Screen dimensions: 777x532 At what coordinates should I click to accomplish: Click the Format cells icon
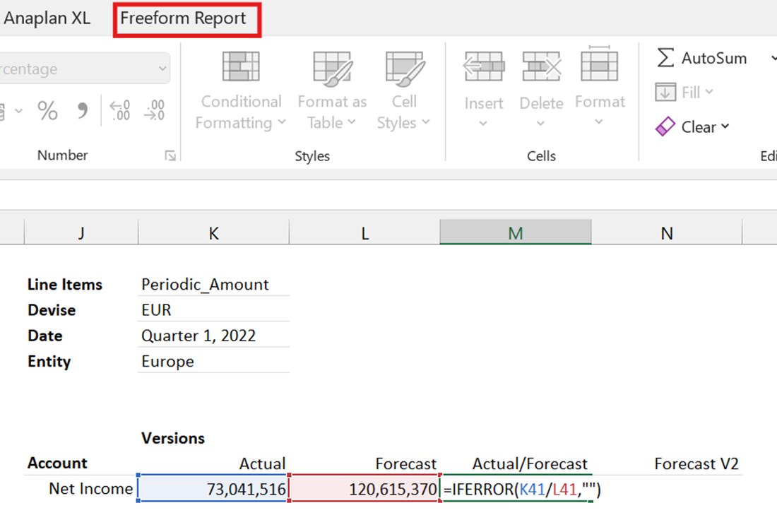(599, 64)
